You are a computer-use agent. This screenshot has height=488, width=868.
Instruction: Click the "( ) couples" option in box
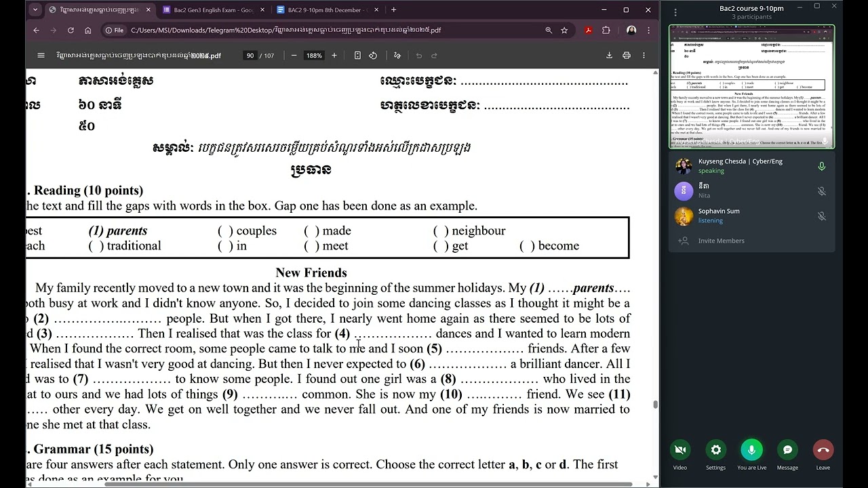pyautogui.click(x=247, y=230)
